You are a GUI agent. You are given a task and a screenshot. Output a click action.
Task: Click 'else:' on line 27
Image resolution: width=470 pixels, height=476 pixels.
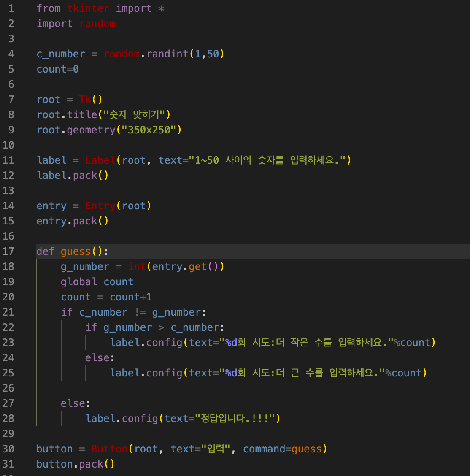pos(75,403)
